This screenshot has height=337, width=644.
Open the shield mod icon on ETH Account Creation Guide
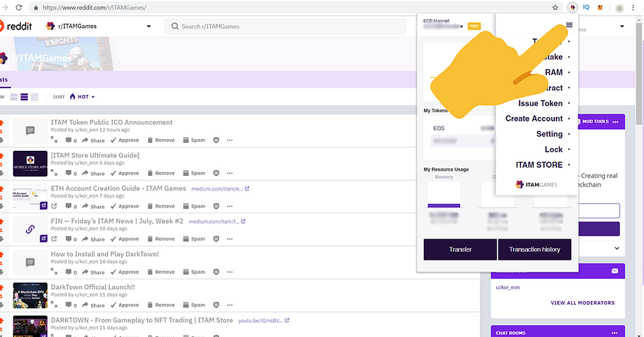coord(216,206)
